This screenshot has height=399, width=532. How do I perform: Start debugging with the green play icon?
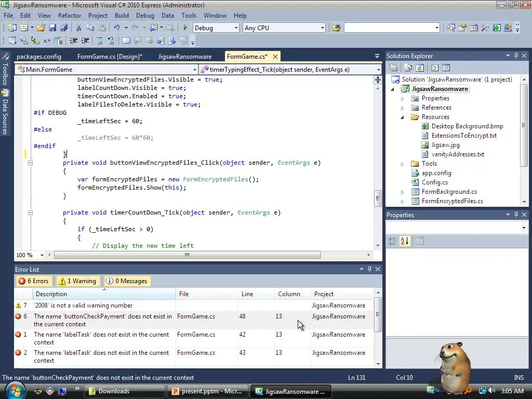pyautogui.click(x=185, y=28)
